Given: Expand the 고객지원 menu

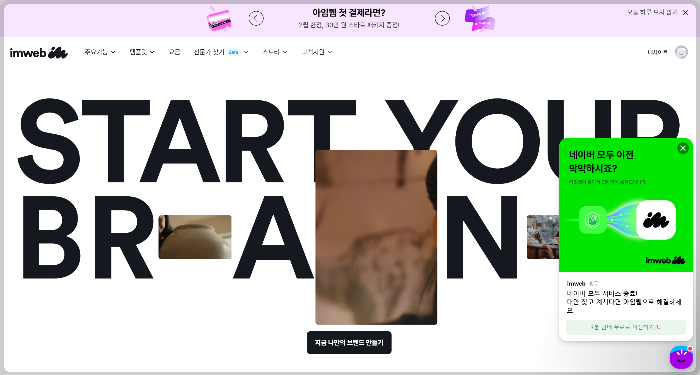Looking at the screenshot, I should click(x=317, y=52).
